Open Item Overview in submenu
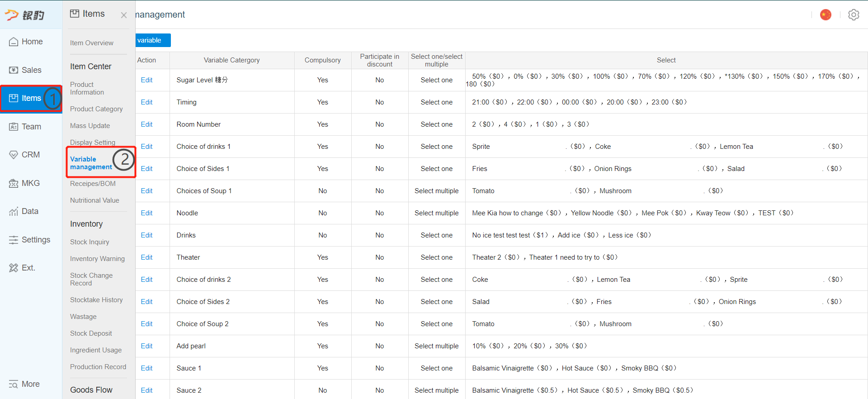868x399 pixels. 92,43
